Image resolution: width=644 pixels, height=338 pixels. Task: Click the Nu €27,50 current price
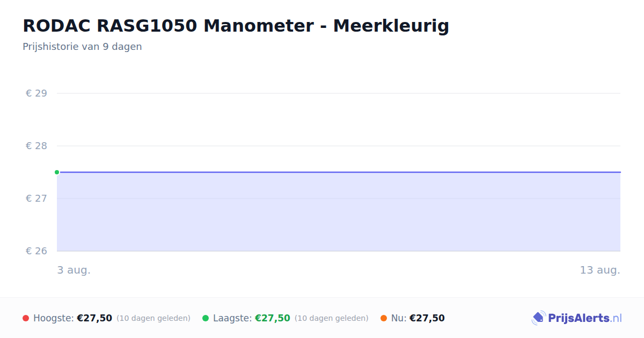point(427,318)
